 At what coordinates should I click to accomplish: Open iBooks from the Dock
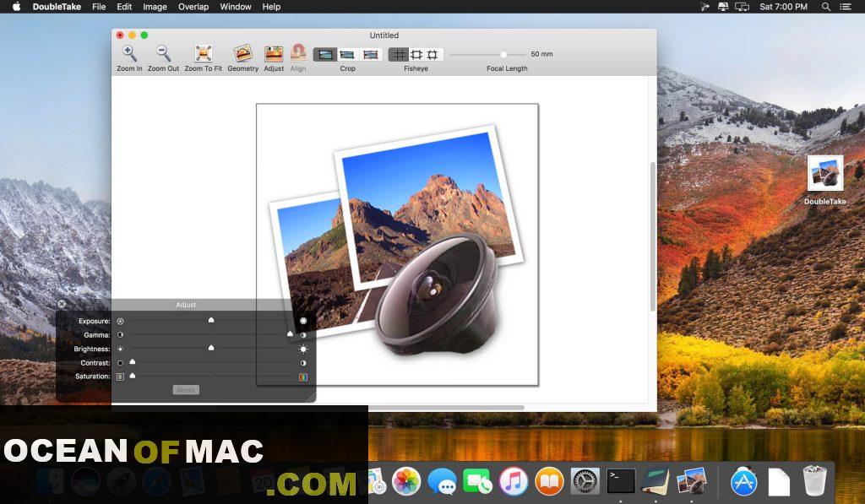549,481
